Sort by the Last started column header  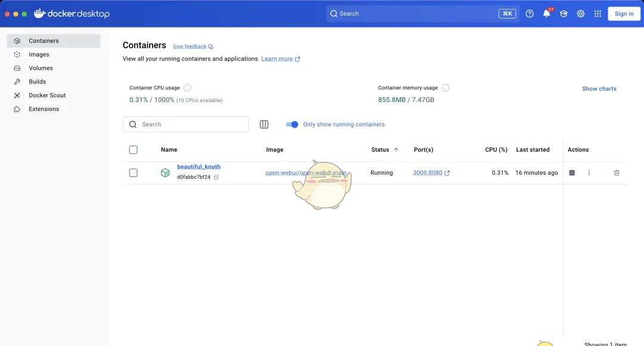(532, 150)
